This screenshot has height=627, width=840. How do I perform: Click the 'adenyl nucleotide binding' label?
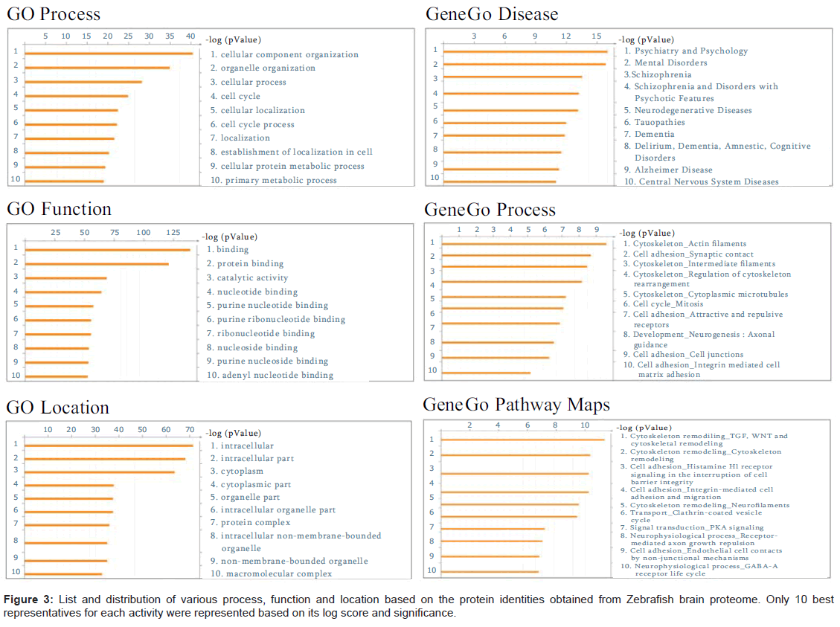(277, 375)
